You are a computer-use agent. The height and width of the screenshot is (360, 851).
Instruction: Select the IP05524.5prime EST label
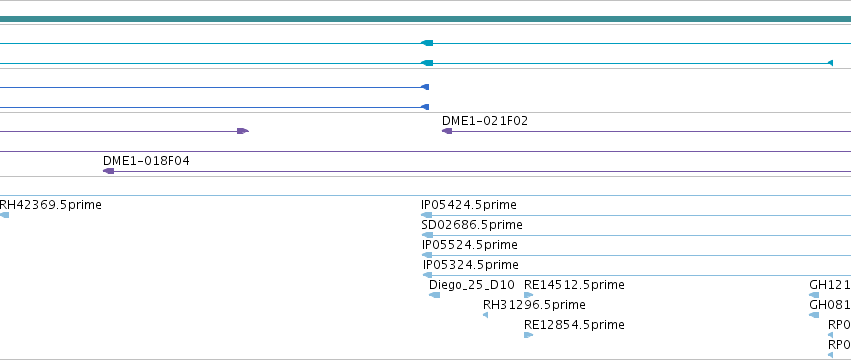click(469, 245)
